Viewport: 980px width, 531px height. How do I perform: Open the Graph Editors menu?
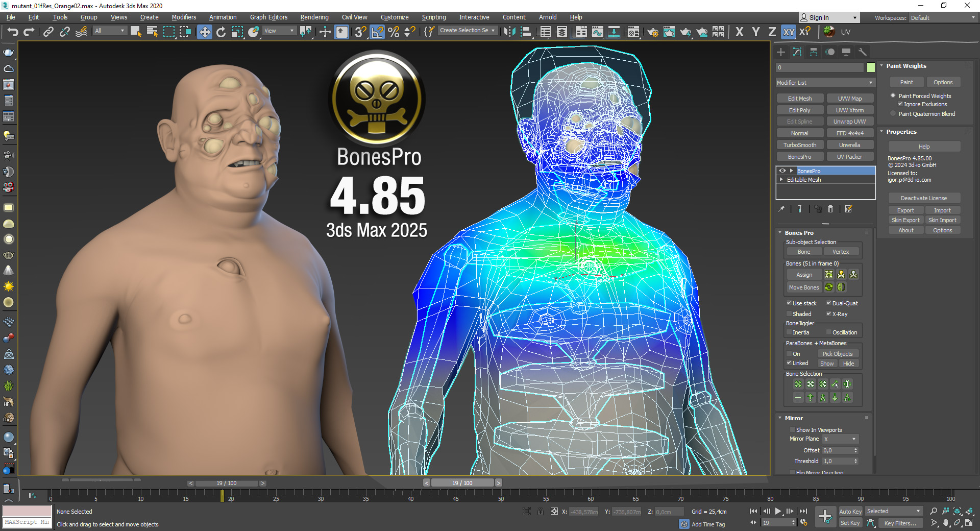tap(269, 17)
